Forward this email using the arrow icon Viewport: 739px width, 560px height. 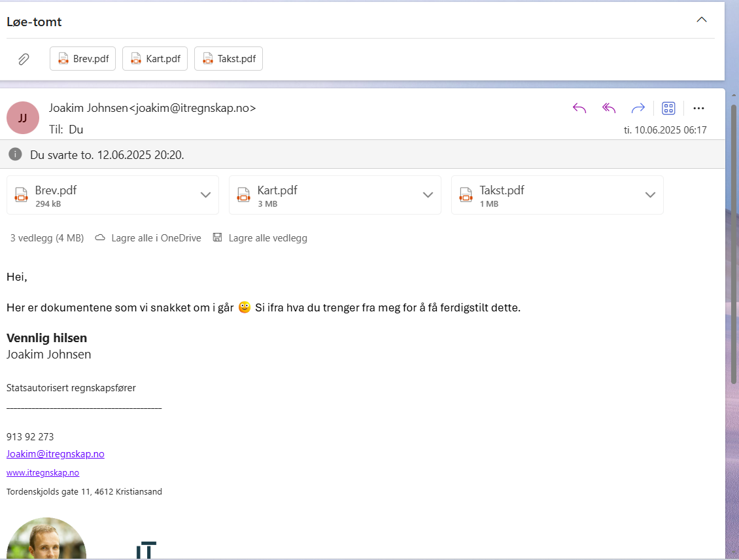click(638, 108)
